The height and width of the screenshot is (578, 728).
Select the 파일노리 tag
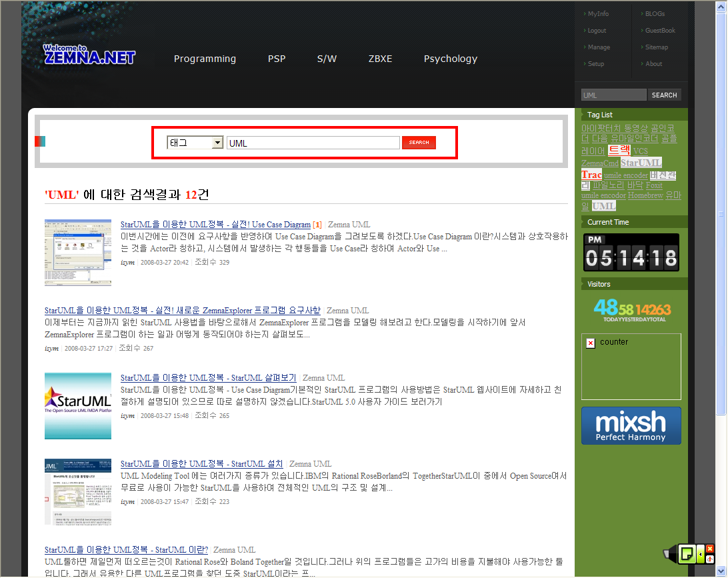click(609, 185)
